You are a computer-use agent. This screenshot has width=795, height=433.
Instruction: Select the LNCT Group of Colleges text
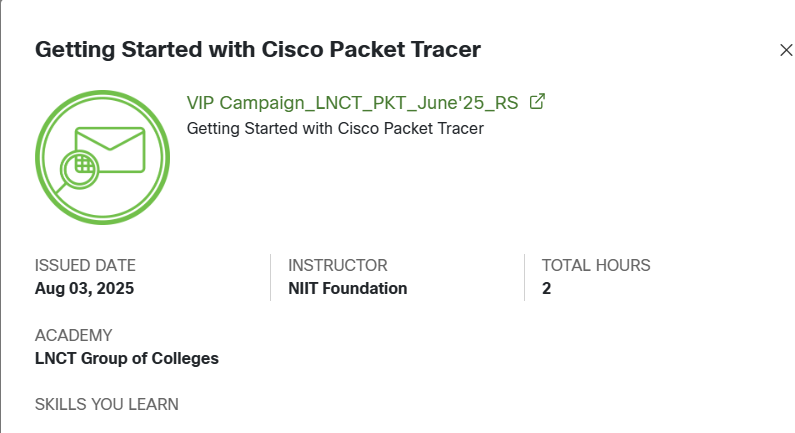coord(127,358)
